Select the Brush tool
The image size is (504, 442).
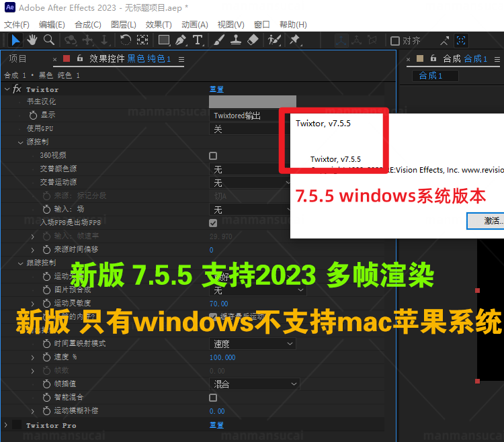pyautogui.click(x=219, y=40)
